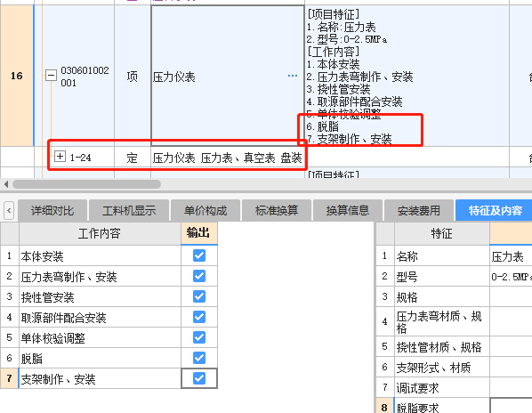Open the 换算信息 tab
This screenshot has height=413, width=532.
point(348,210)
